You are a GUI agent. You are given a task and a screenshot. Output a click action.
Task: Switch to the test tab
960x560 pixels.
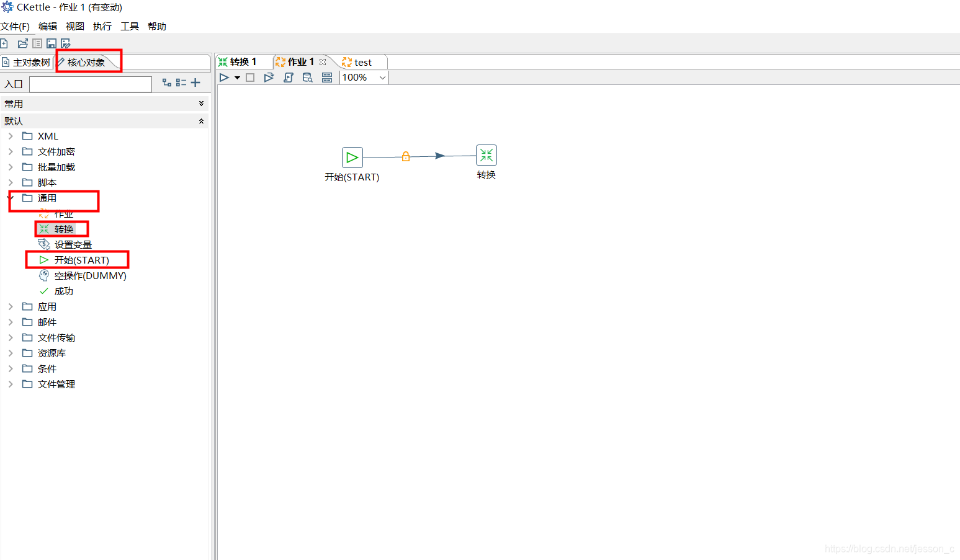[x=363, y=63]
